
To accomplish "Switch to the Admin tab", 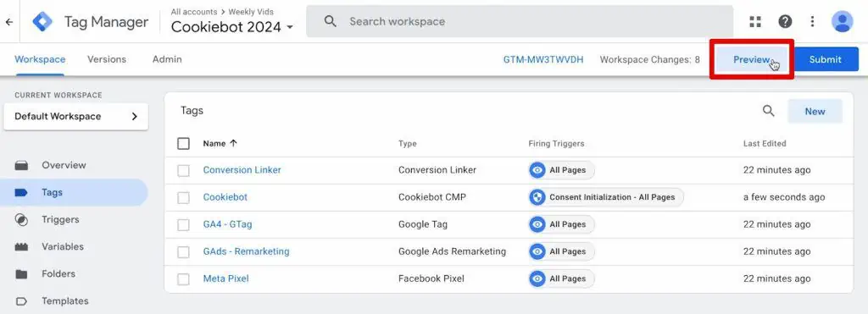I will click(167, 59).
